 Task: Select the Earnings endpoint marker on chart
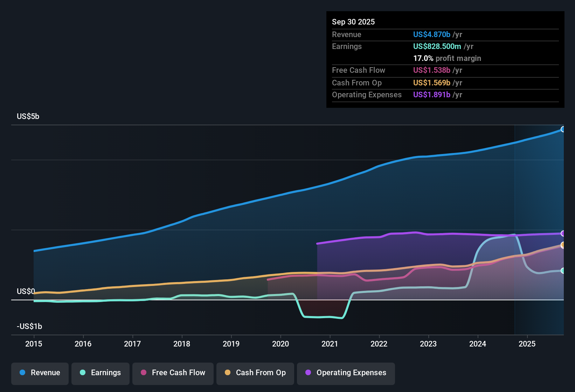point(563,271)
